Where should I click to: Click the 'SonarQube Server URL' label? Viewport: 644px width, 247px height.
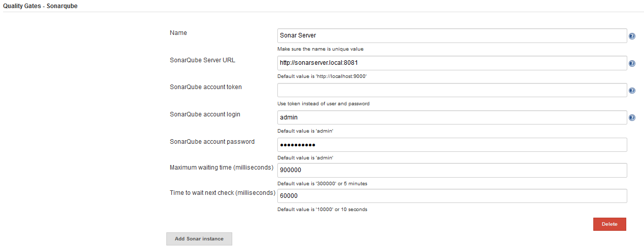click(x=202, y=60)
